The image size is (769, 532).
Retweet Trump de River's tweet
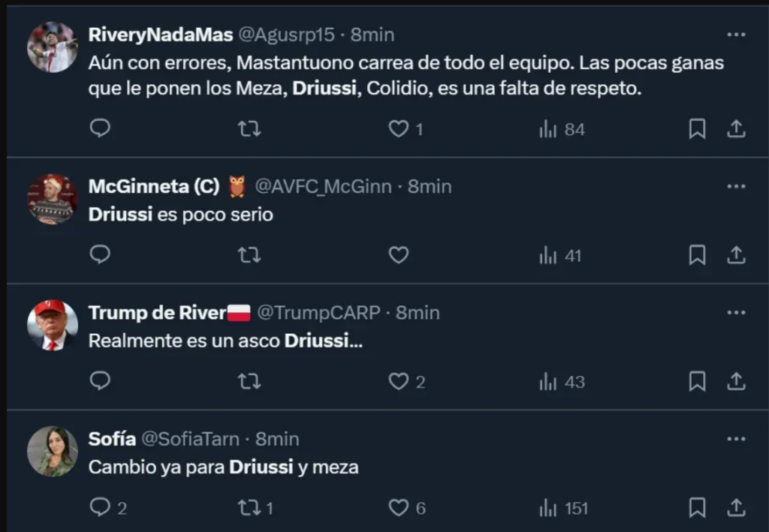(249, 381)
